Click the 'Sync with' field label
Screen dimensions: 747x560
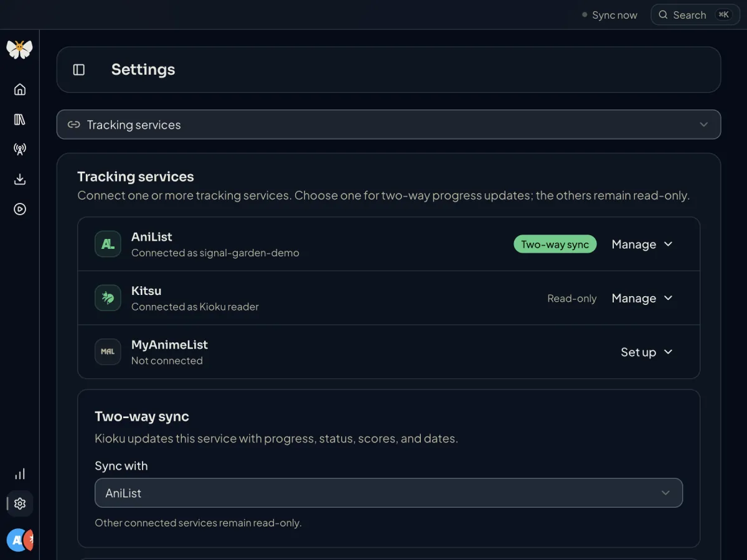coord(121,466)
